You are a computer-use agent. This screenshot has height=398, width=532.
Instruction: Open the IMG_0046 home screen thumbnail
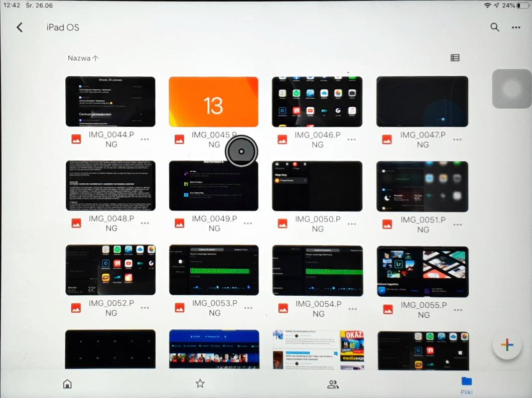click(x=317, y=102)
